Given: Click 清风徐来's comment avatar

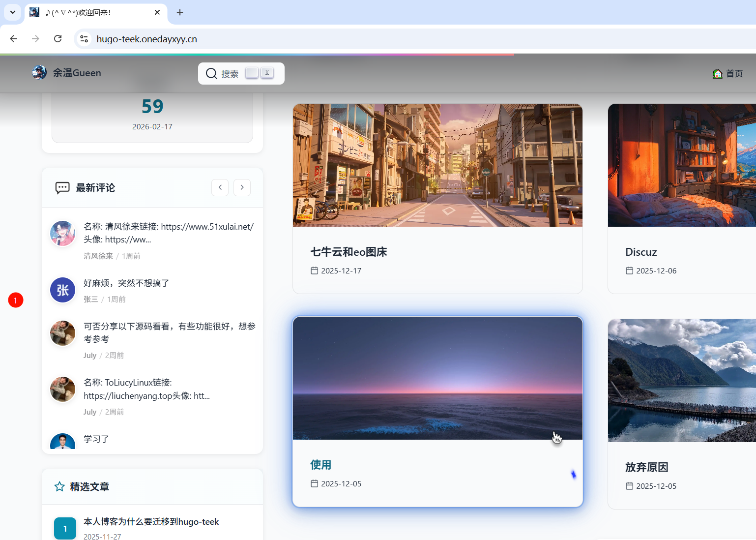Looking at the screenshot, I should [63, 234].
